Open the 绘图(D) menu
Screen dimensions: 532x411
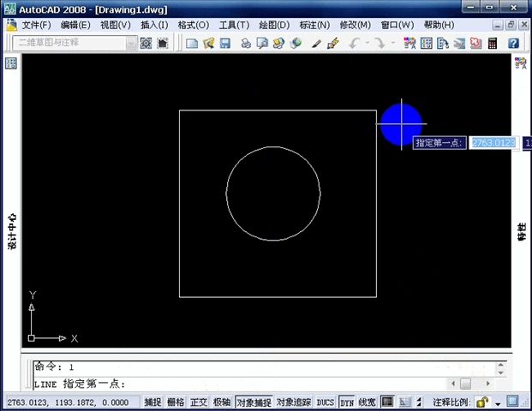coord(274,25)
